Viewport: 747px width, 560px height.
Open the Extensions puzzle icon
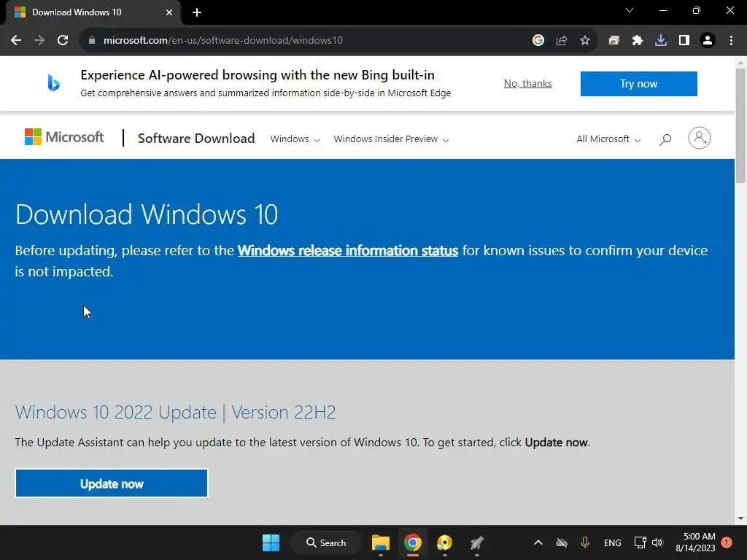point(637,41)
